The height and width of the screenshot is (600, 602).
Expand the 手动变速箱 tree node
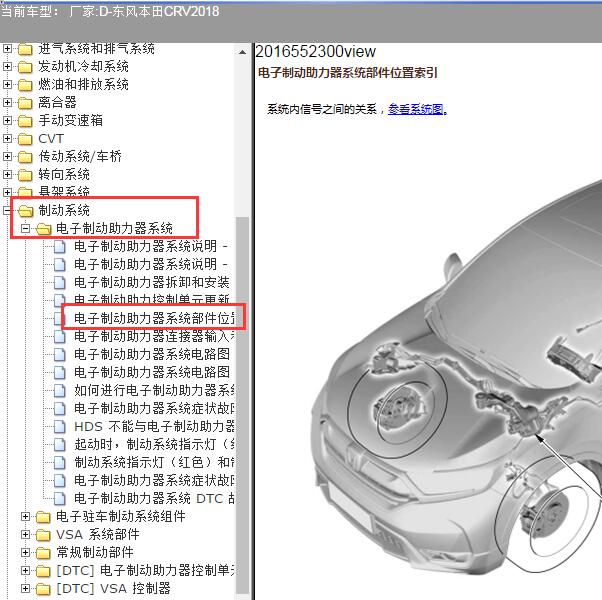(x=8, y=120)
